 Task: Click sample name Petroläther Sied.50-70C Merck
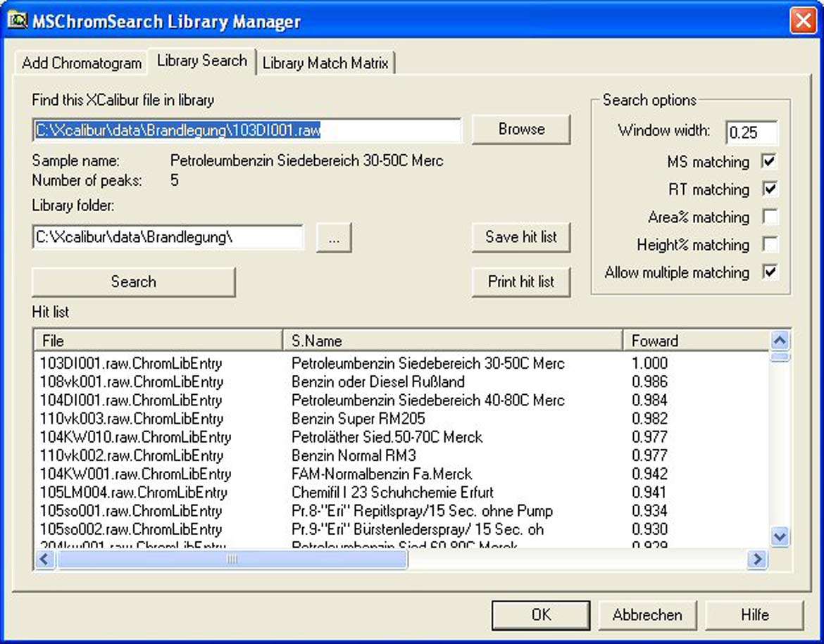coord(387,437)
